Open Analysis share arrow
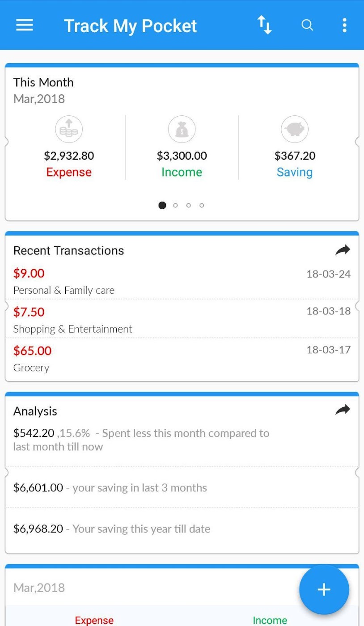Image resolution: width=364 pixels, height=626 pixels. point(343,410)
